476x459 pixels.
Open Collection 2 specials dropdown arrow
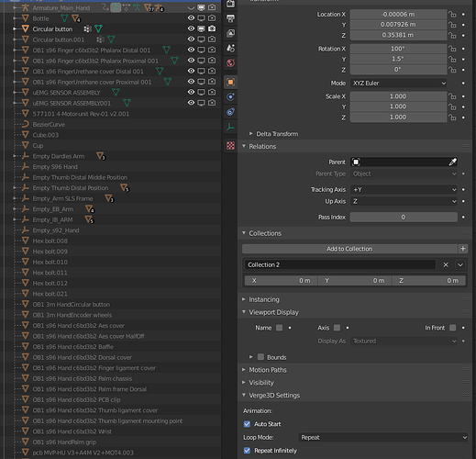[460, 264]
